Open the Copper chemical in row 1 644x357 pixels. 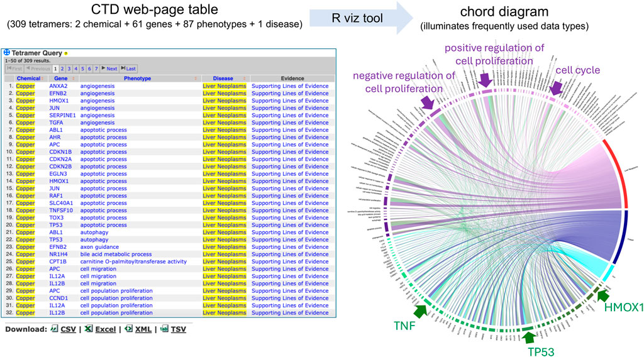25,86
